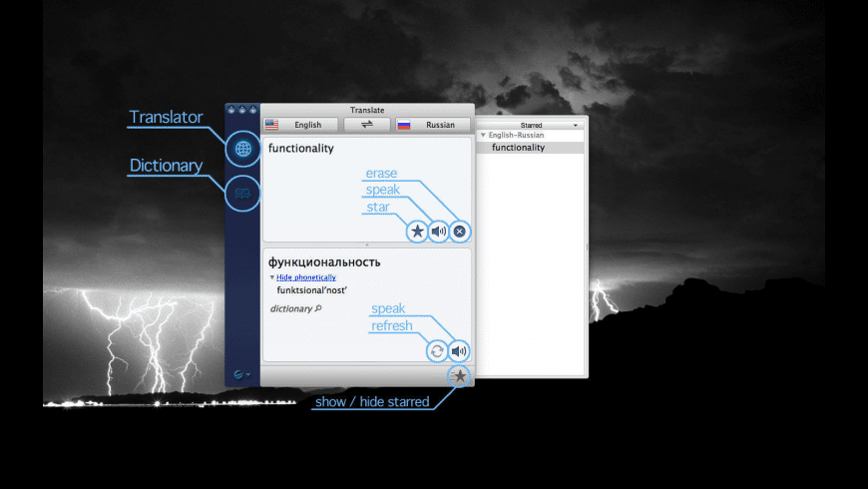Open the dictionary lookup link
This screenshot has width=868, height=489.
[x=295, y=309]
